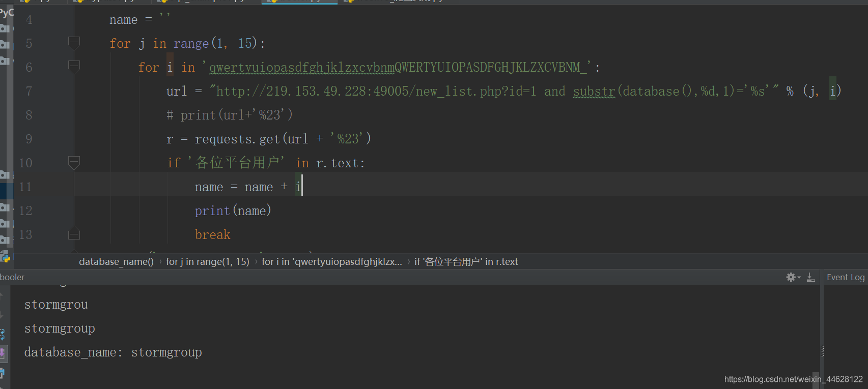Click the http URL string on line 7
Viewport: 868px width, 389px height.
(x=494, y=91)
